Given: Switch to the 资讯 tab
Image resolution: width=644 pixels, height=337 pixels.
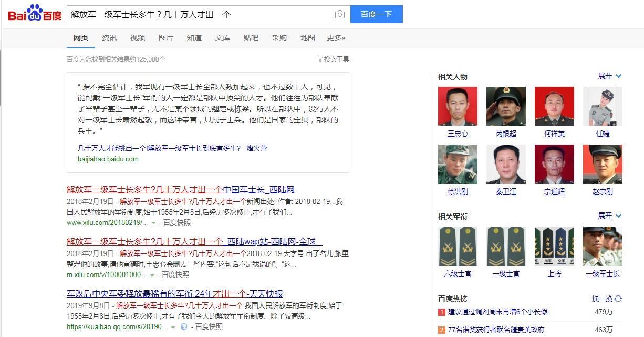Looking at the screenshot, I should (109, 38).
